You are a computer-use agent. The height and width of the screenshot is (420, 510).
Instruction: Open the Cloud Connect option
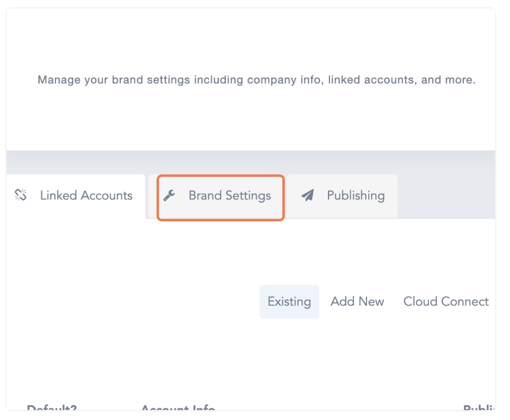[446, 302]
